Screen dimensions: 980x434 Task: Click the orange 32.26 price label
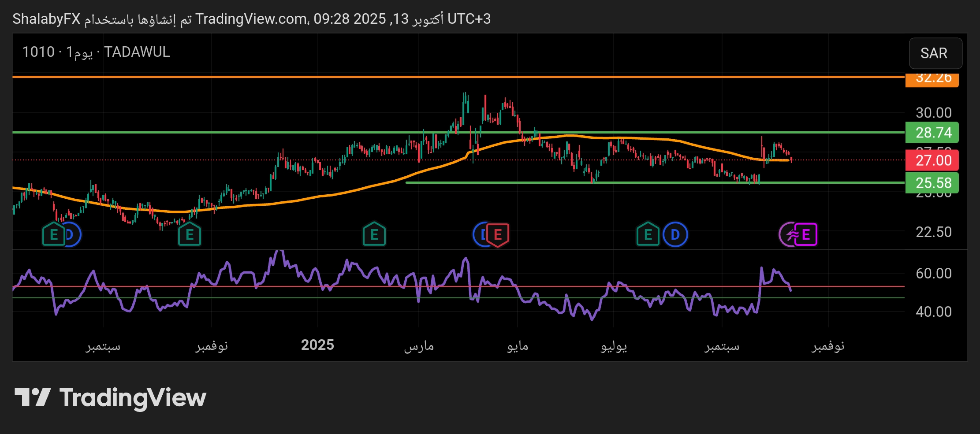coord(932,79)
